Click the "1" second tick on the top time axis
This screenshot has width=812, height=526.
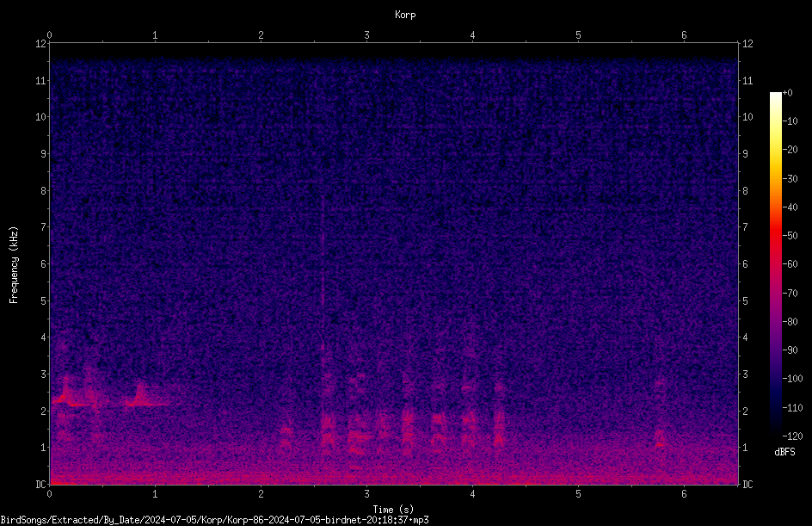(155, 35)
